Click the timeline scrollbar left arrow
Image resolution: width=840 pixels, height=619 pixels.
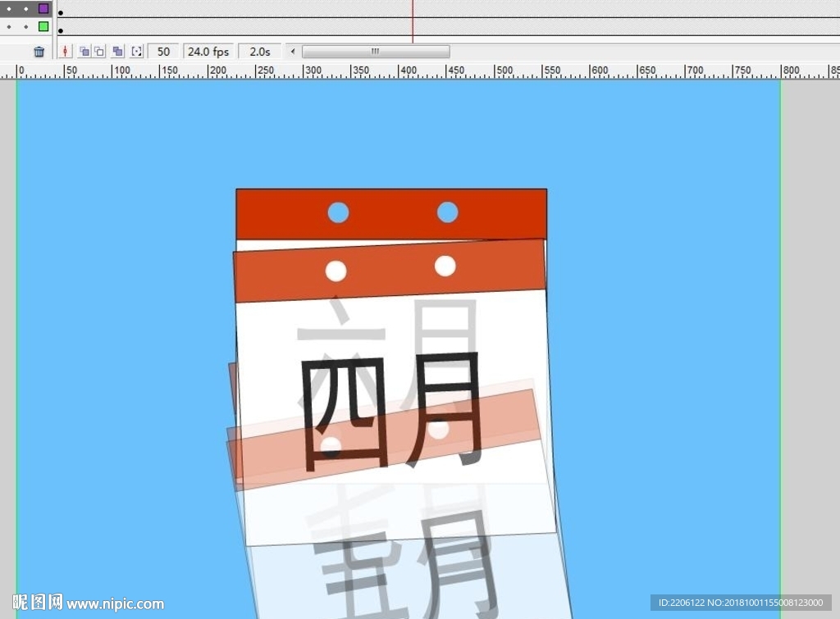coord(293,52)
